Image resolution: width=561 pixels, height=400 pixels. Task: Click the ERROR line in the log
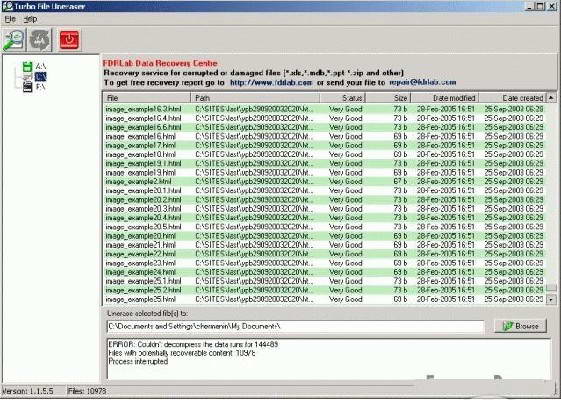193,345
